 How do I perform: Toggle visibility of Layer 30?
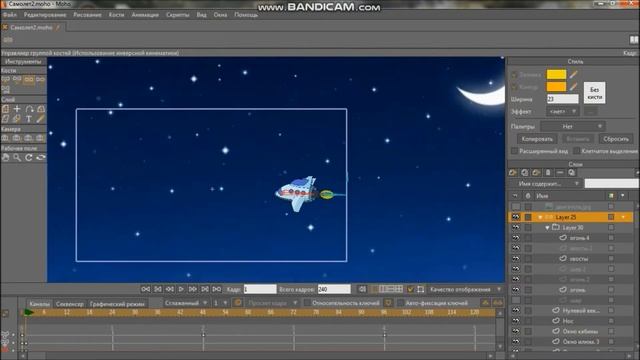point(516,227)
